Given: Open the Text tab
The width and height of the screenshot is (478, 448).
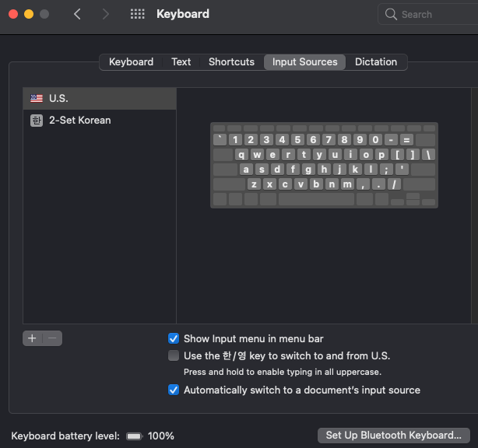Looking at the screenshot, I should click(x=181, y=62).
